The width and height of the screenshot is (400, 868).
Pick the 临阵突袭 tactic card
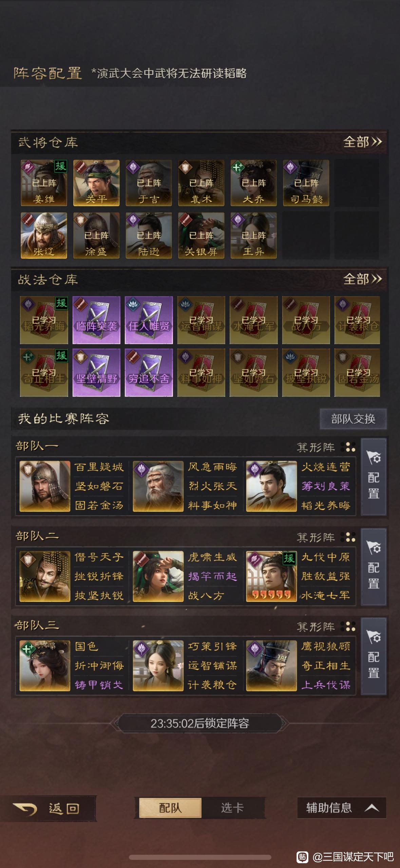96,320
